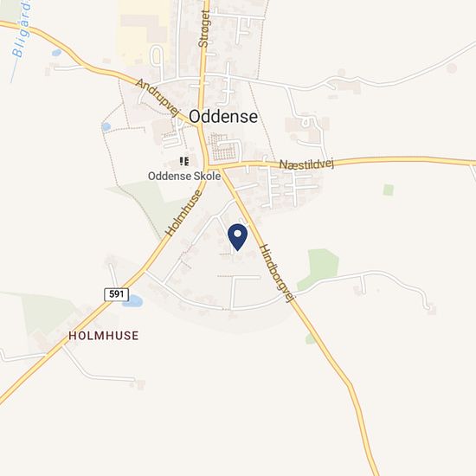The height and width of the screenshot is (476, 476).
Task: Click the Bligård stream label in blue
Action: click(x=22, y=29)
